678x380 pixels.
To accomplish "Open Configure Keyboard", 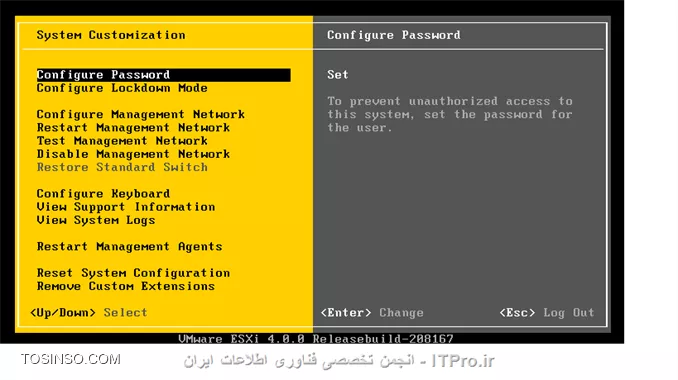I will [103, 194].
